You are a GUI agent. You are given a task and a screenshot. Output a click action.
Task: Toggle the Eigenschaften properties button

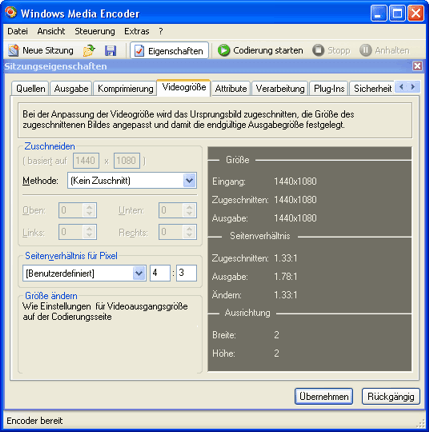click(169, 51)
